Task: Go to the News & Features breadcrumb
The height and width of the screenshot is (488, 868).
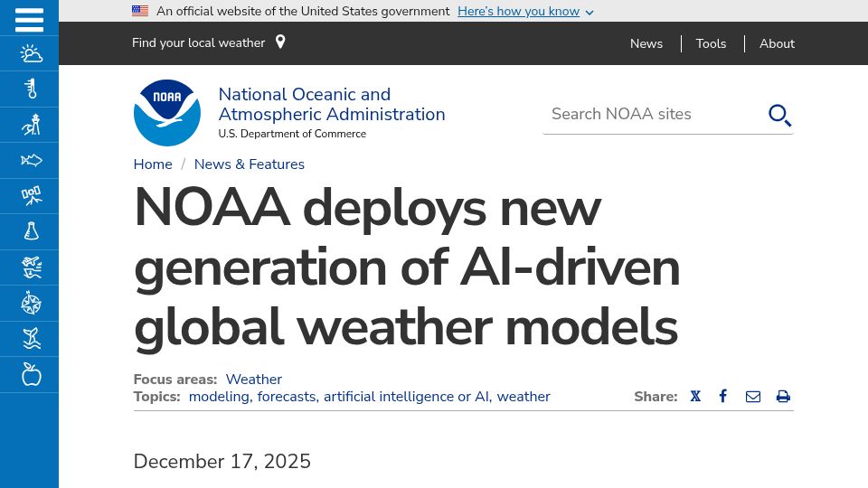Action: (x=250, y=164)
